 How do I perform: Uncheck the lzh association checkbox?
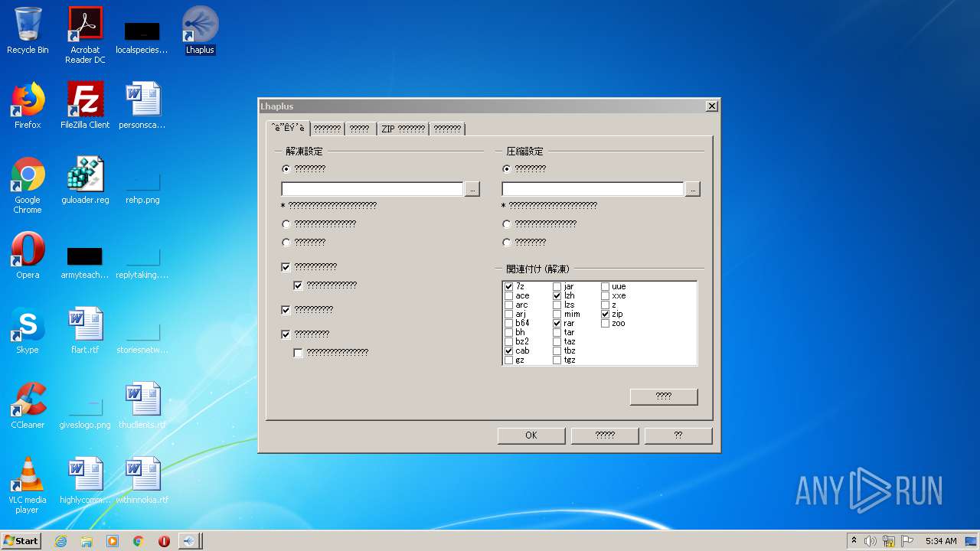click(557, 295)
